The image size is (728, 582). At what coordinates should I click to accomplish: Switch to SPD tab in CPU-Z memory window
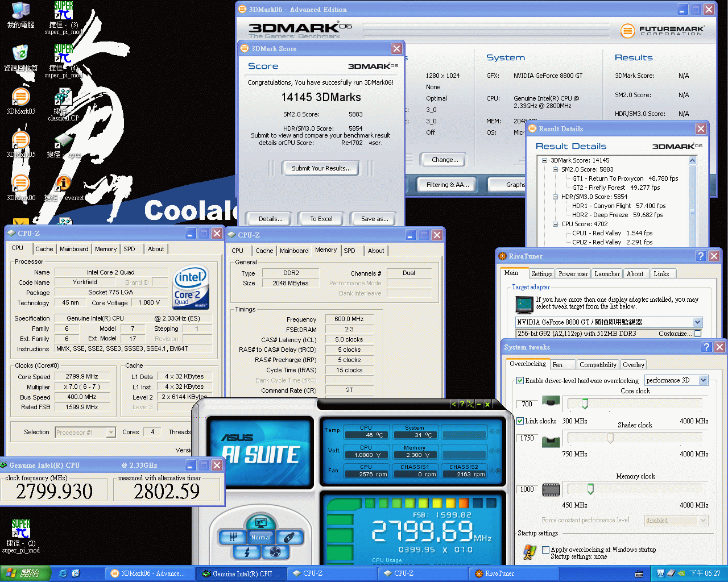pyautogui.click(x=349, y=251)
